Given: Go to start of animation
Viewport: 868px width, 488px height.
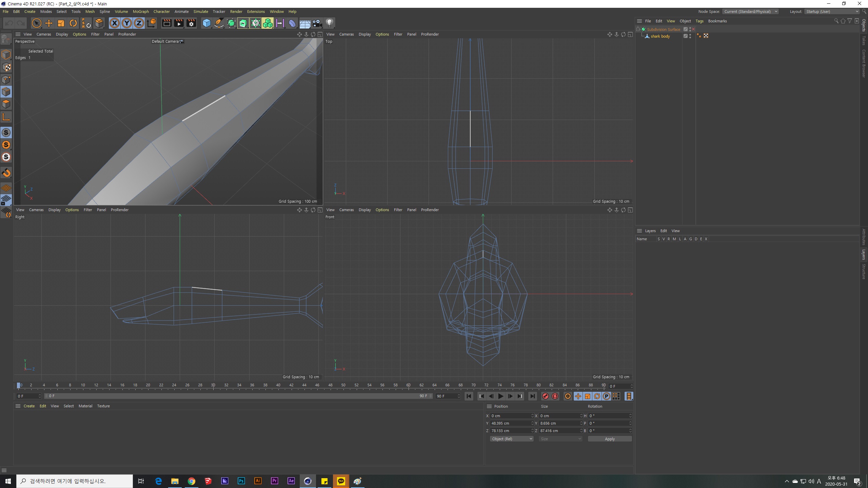Looking at the screenshot, I should pos(469,396).
